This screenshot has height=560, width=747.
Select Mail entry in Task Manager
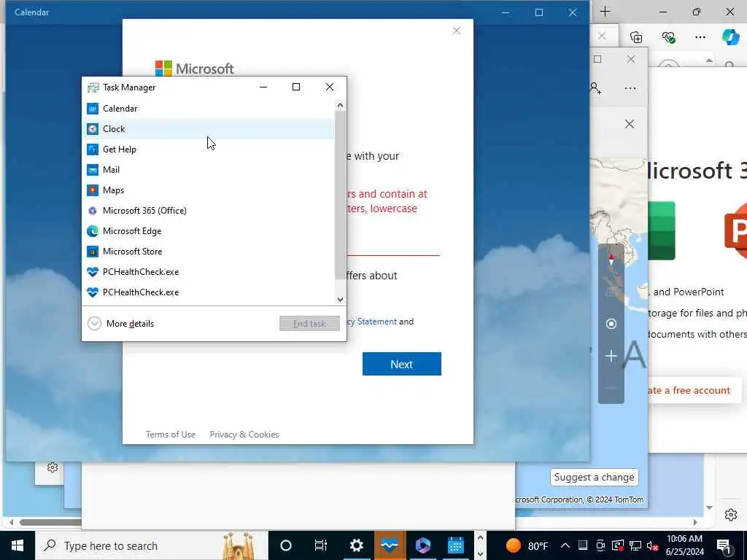(209, 170)
